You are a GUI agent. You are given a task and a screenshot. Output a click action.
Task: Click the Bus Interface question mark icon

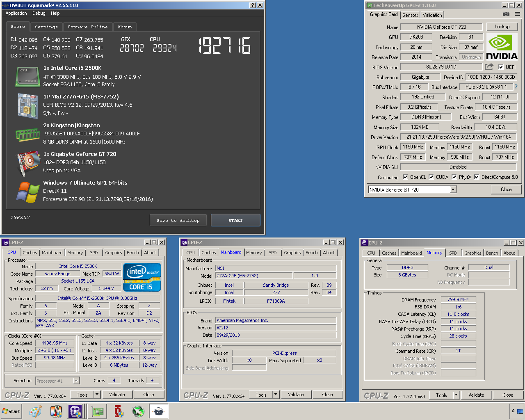516,87
